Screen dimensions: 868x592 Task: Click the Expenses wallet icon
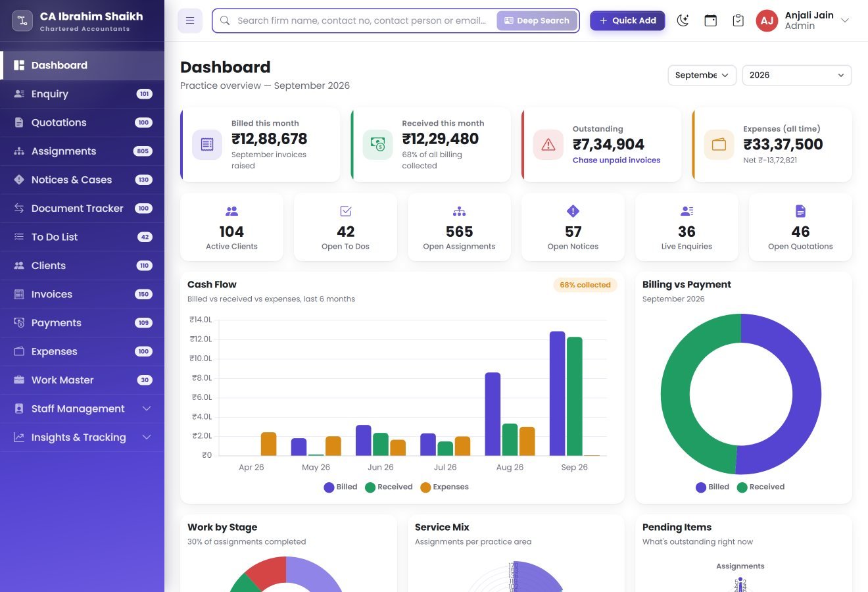click(x=719, y=145)
